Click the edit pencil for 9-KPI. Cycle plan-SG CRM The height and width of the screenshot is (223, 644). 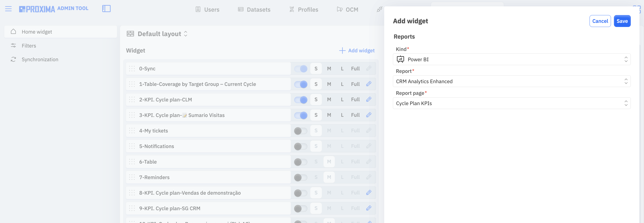369,208
